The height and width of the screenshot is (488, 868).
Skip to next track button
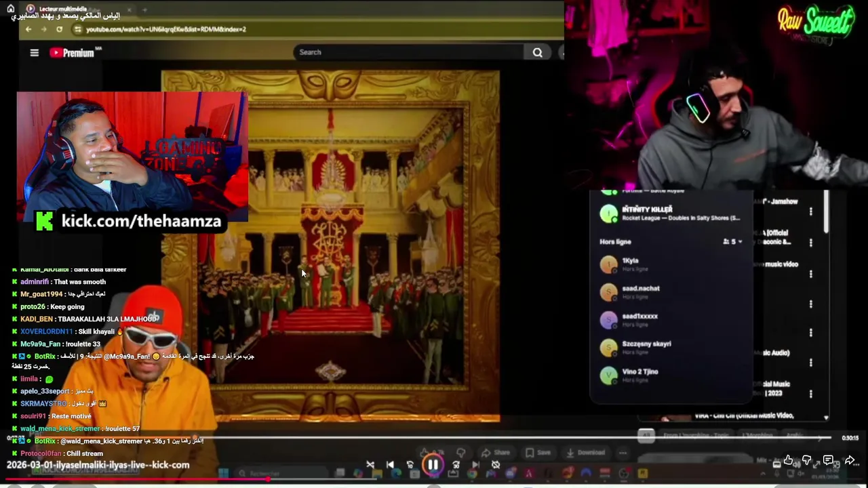(475, 464)
